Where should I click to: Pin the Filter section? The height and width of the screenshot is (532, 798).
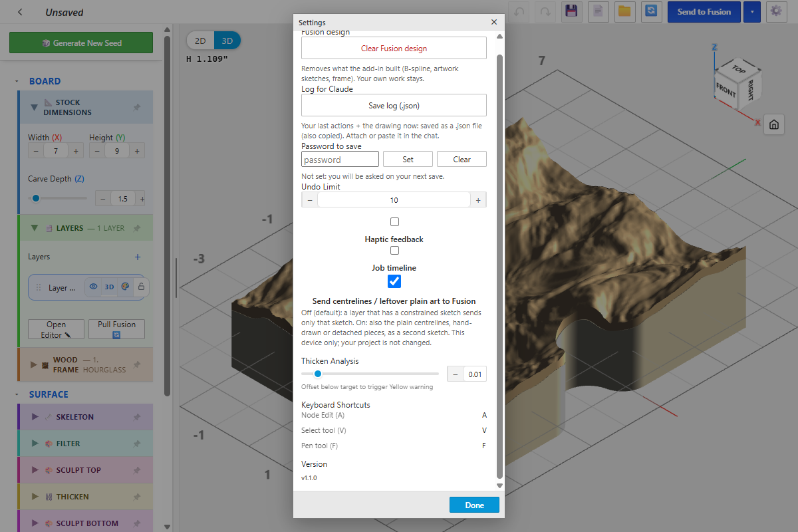click(x=137, y=444)
